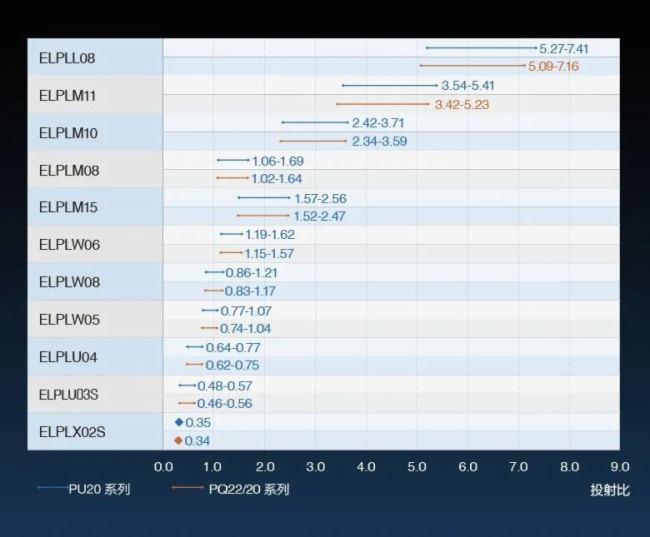Click the 9.0 axis tick label

point(620,467)
